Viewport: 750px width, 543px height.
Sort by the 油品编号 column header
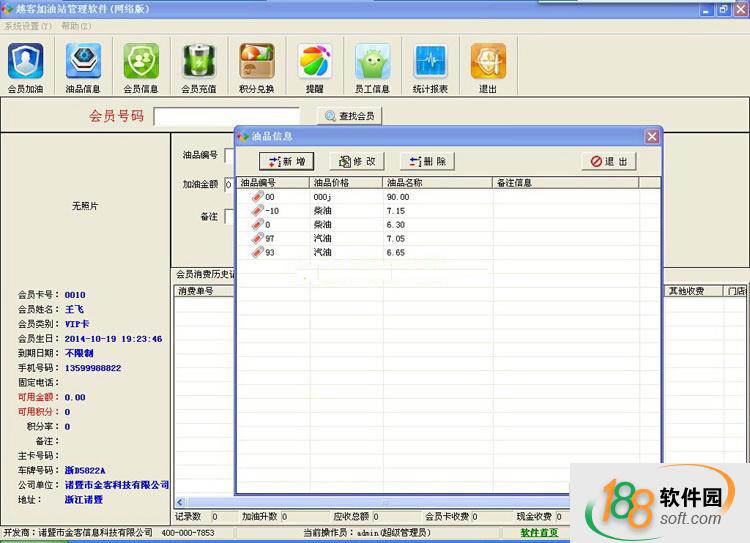point(274,183)
